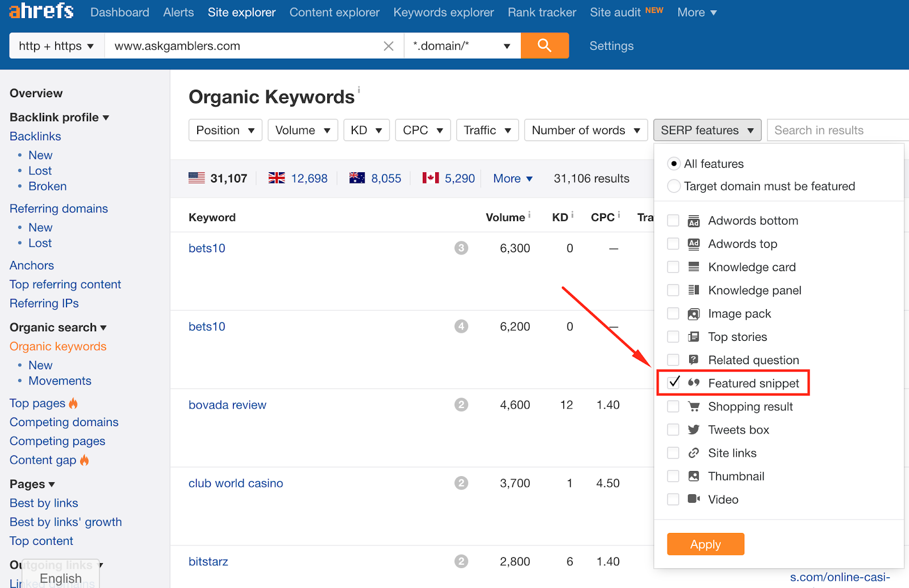
Task: Toggle the SERP features dropdown
Action: (707, 130)
